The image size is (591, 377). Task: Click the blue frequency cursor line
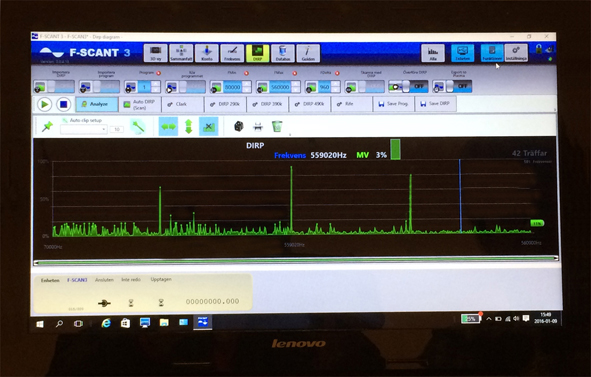tap(460, 195)
